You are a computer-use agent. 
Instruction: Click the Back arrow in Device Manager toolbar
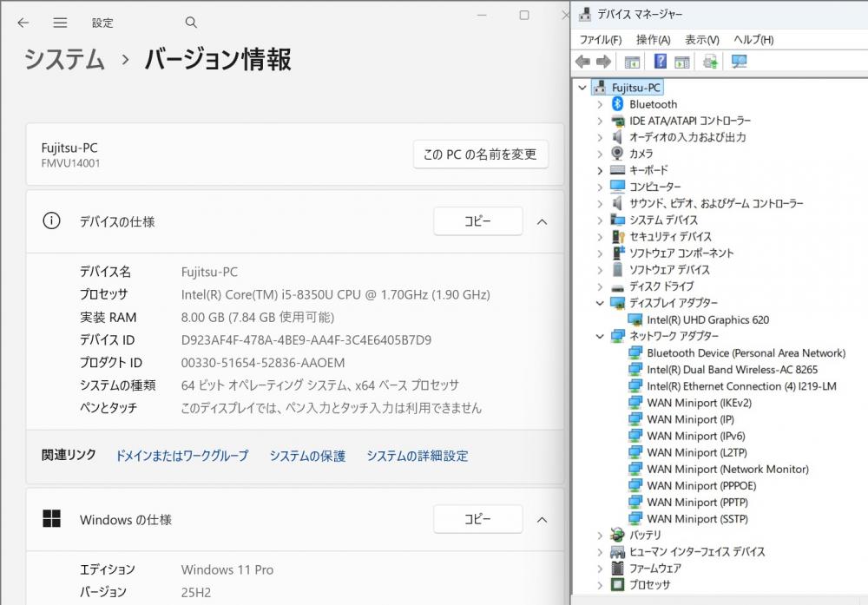point(582,62)
